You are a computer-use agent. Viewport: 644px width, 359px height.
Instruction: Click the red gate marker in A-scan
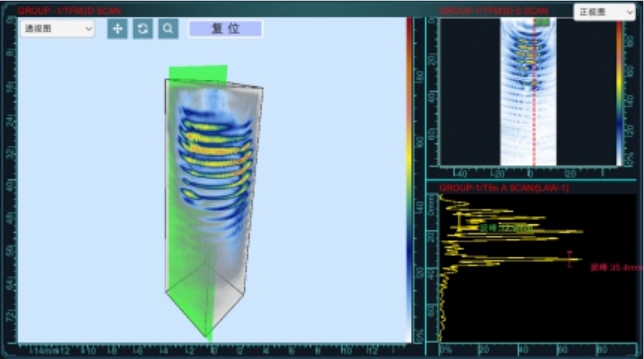click(569, 259)
